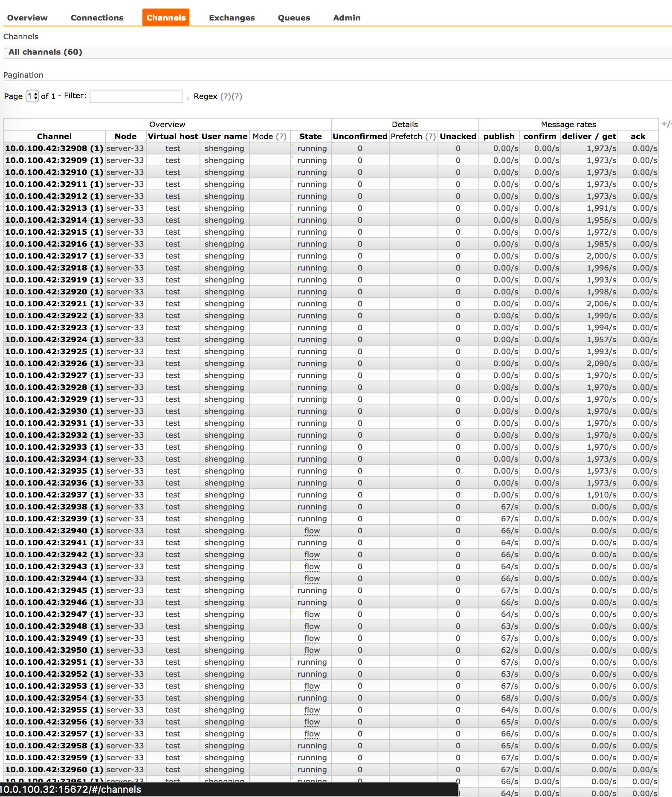Switch to the Overview tab
The height and width of the screenshot is (797, 672).
click(x=27, y=17)
